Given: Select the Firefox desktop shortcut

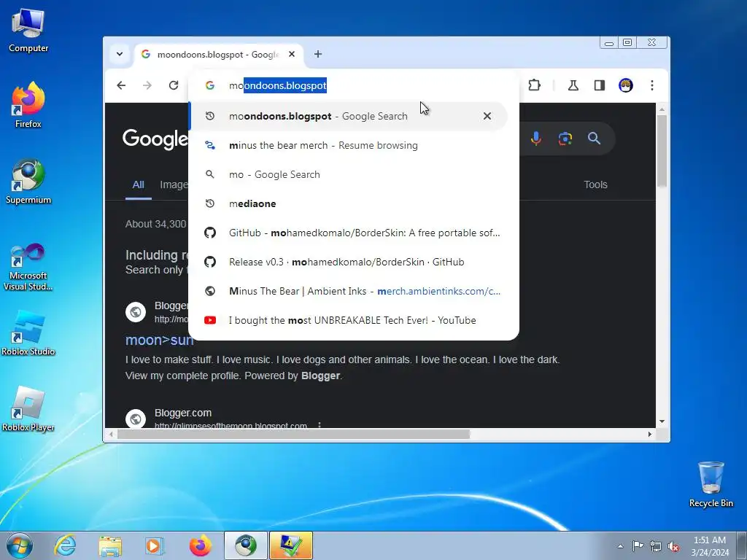Looking at the screenshot, I should (28, 105).
